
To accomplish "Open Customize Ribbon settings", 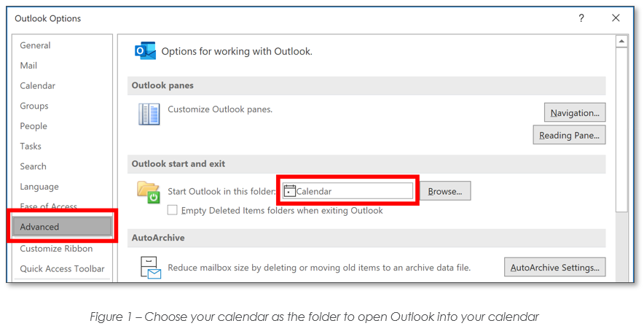I will 56,248.
